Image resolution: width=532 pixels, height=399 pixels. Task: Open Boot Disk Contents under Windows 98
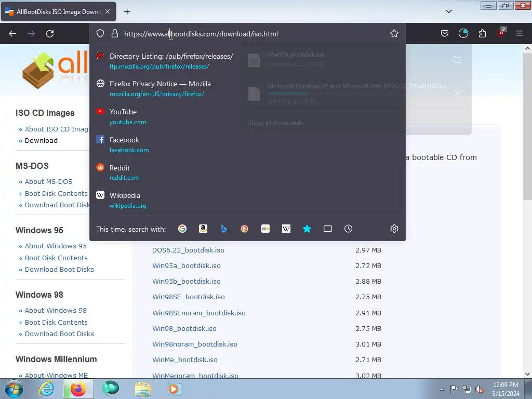(x=56, y=322)
